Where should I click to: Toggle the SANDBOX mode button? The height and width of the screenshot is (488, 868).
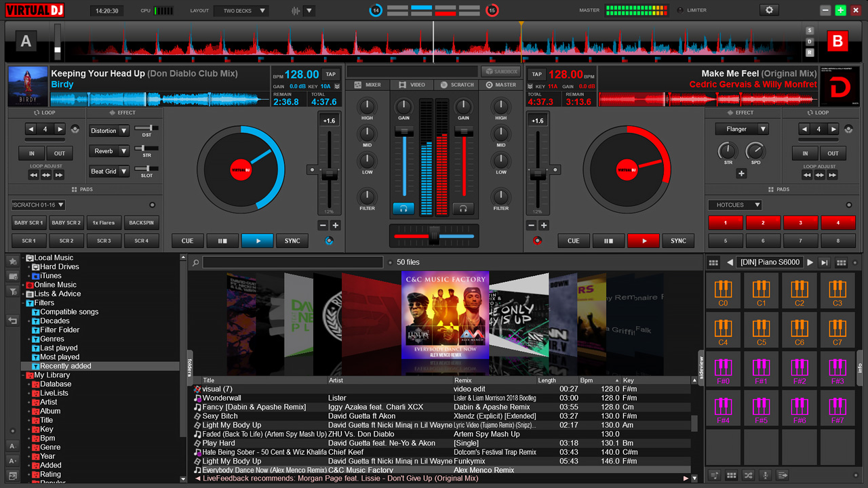tap(500, 71)
